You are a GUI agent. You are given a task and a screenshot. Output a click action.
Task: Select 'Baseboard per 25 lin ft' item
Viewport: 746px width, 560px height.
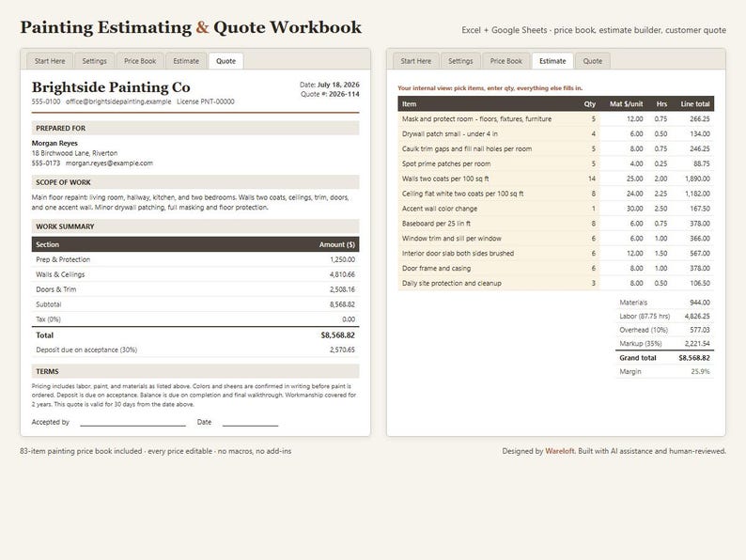(x=436, y=224)
